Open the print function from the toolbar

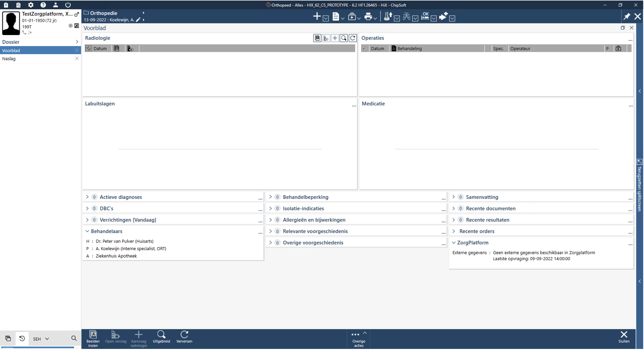(369, 17)
